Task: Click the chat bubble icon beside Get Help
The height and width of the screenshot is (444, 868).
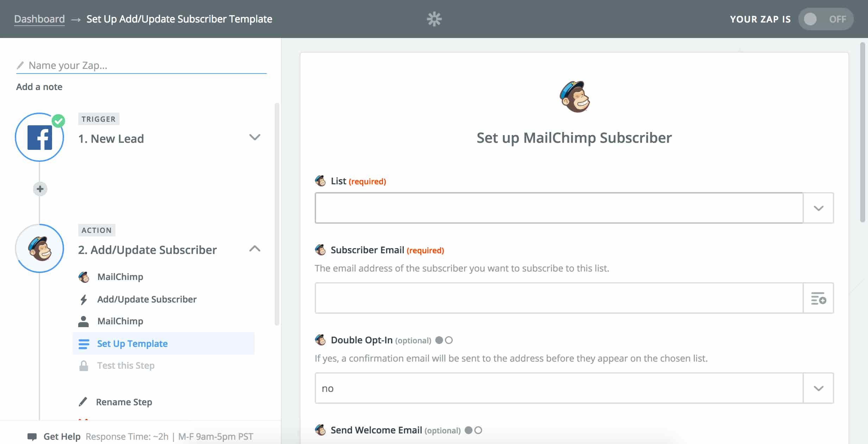Action: pyautogui.click(x=32, y=437)
